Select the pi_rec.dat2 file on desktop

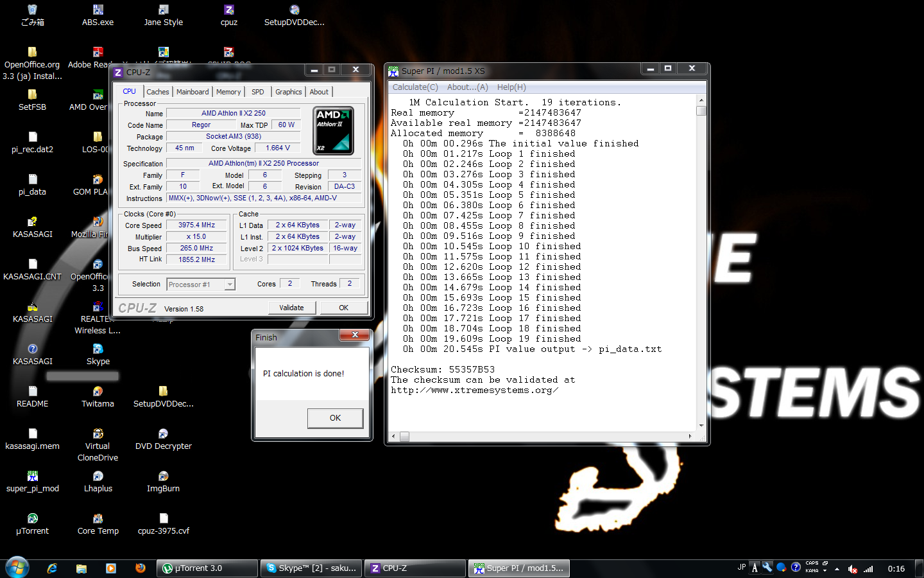[x=32, y=143]
